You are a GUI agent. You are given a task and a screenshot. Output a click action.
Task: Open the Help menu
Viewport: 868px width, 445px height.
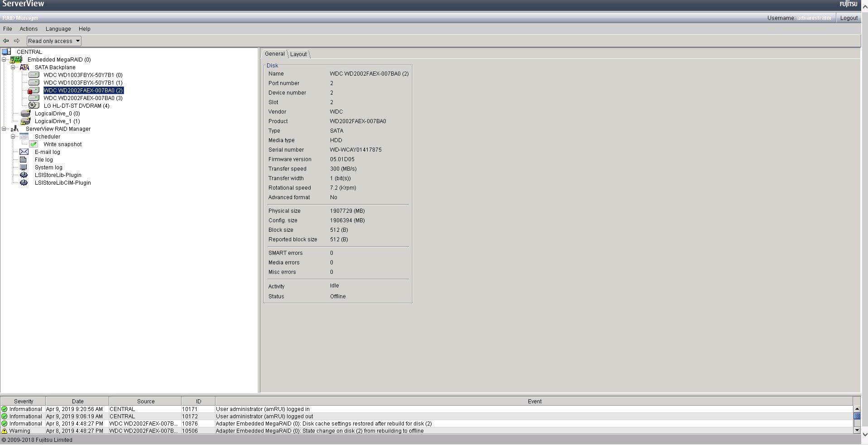coord(85,29)
